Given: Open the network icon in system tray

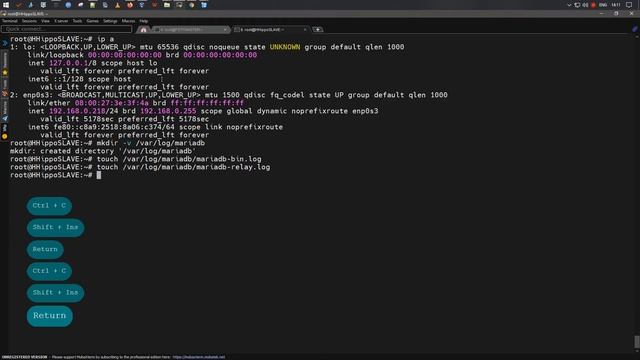Looking at the screenshot, I should tap(577, 5).
